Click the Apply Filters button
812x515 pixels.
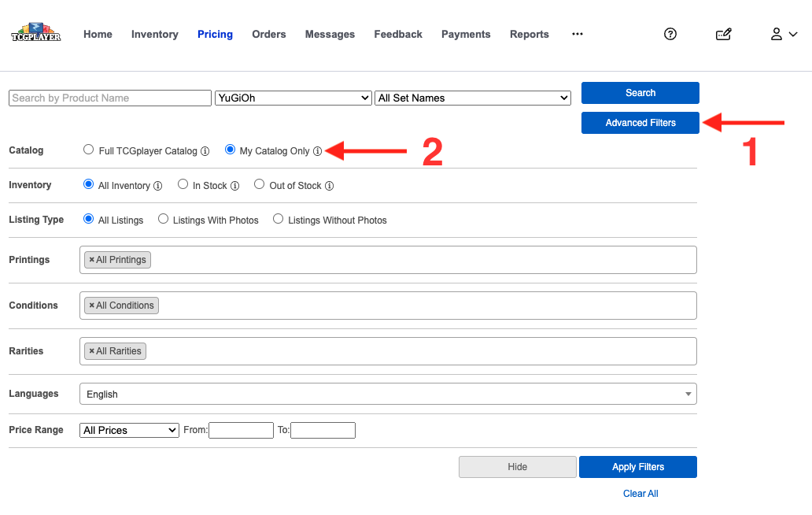pos(638,467)
